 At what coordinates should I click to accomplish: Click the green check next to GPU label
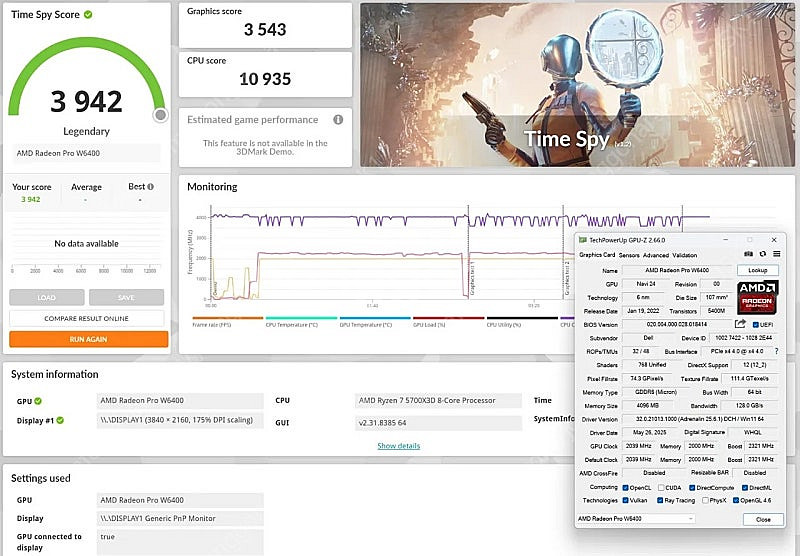point(38,401)
